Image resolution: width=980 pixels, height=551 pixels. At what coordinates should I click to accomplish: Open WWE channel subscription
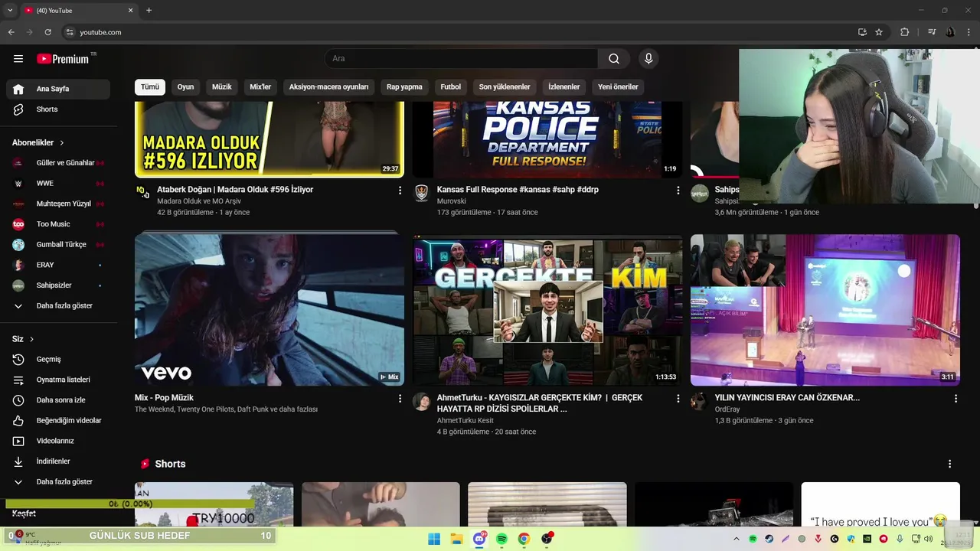point(58,184)
